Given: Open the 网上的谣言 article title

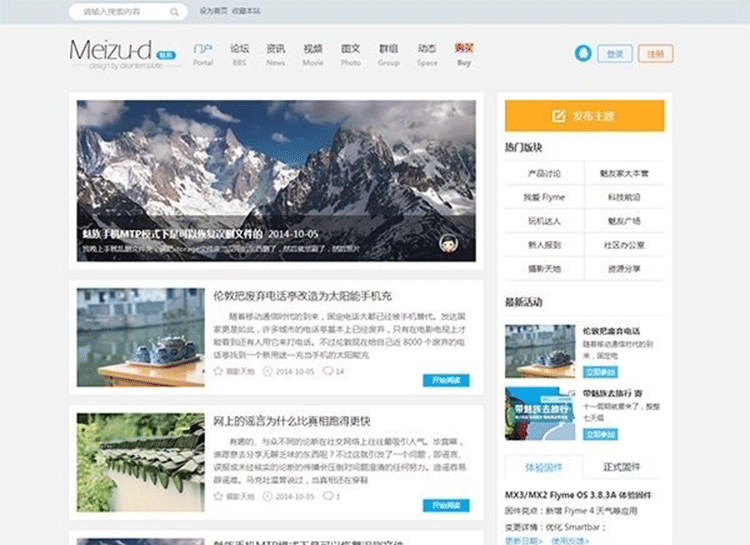Looking at the screenshot, I should [292, 422].
